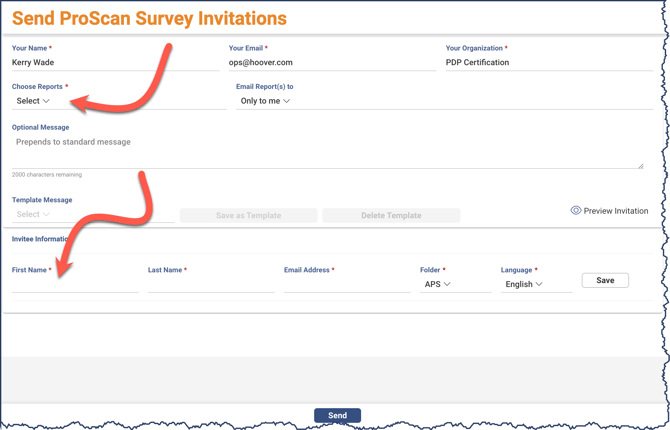
Task: Click the Optional Message textarea resize handle
Action: click(641, 165)
